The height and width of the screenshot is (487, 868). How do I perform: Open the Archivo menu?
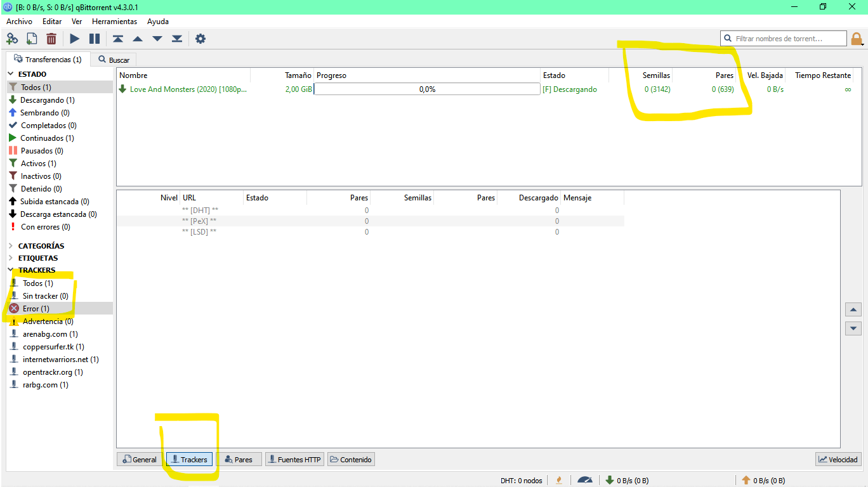click(19, 22)
